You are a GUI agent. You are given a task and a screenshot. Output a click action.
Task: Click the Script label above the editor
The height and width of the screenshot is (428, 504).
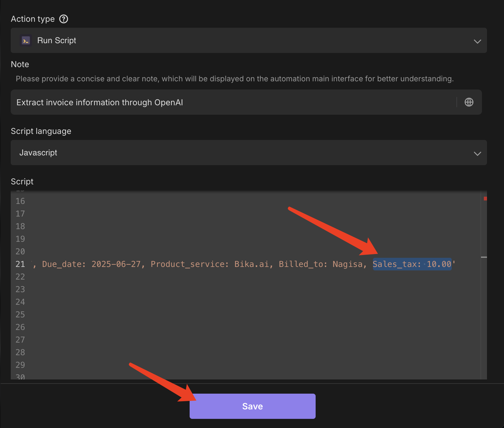coord(22,182)
